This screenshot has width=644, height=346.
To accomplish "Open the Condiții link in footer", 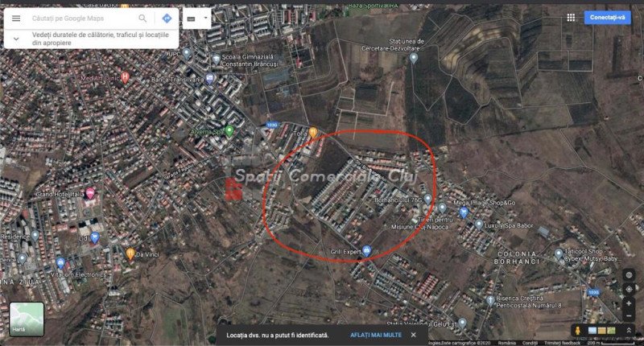I will click(530, 343).
